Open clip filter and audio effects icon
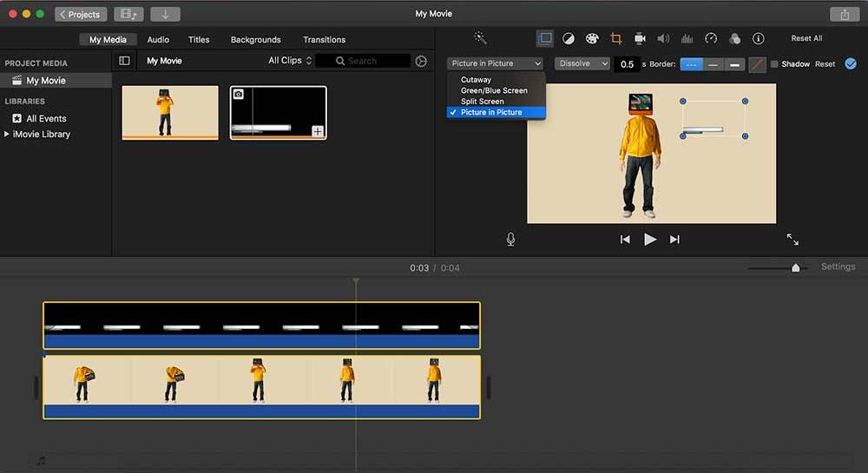This screenshot has height=473, width=868. pos(734,38)
